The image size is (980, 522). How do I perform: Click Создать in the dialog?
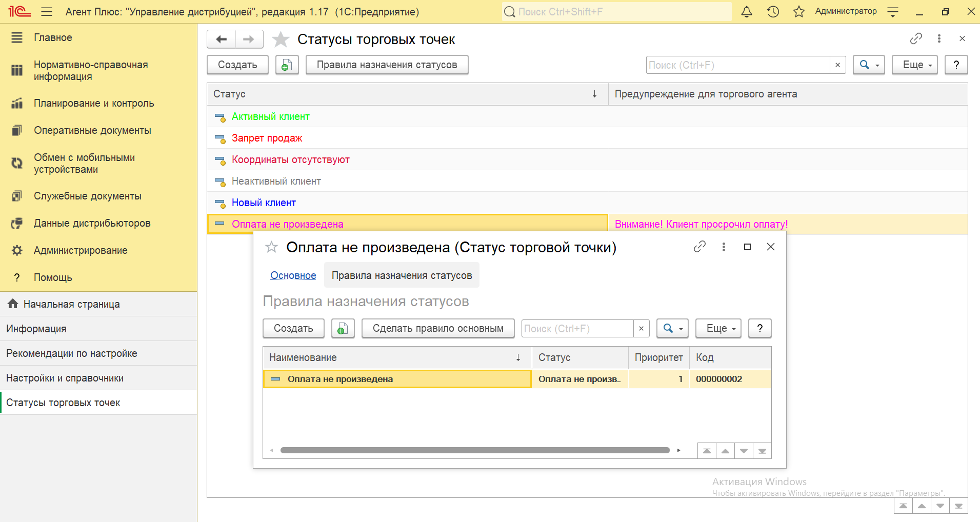tap(293, 328)
